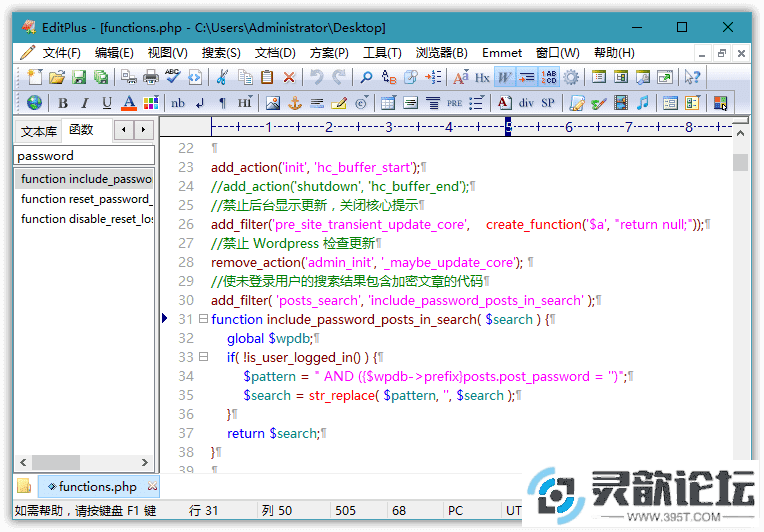Open the special character copyright dropdown
Viewport: 764px width, 532px height.
tap(362, 103)
